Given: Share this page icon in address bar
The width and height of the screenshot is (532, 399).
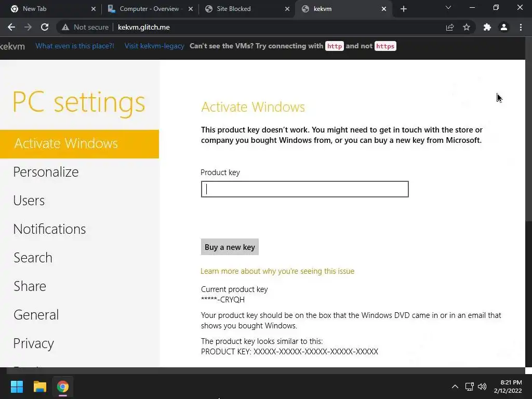Looking at the screenshot, I should tap(450, 27).
